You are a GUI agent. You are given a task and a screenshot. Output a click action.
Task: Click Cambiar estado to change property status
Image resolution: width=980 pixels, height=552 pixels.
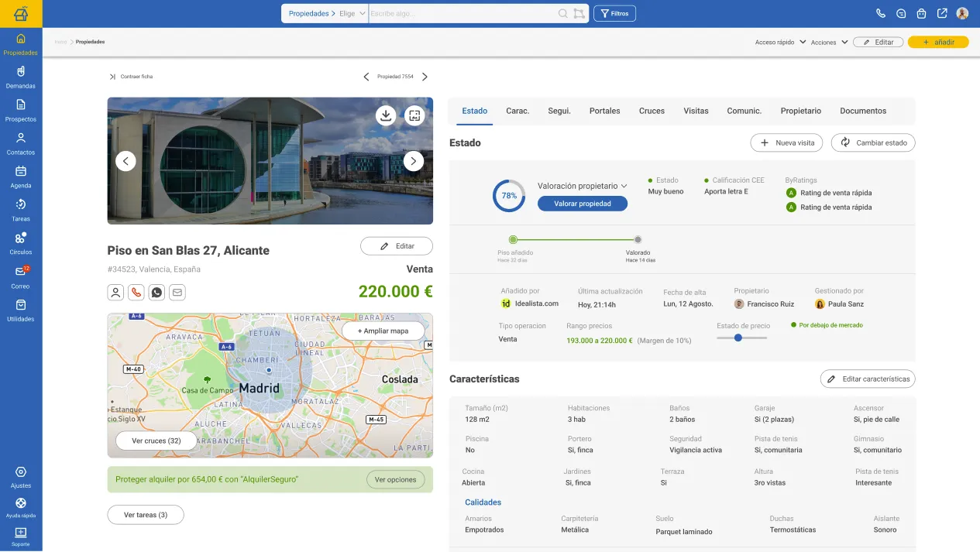click(873, 142)
